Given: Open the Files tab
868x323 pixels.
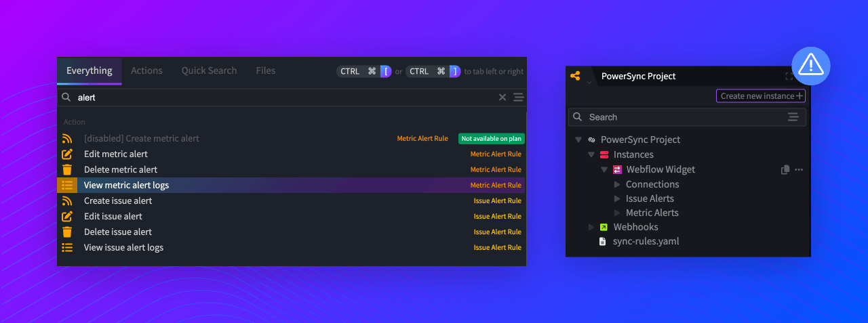Looking at the screenshot, I should point(266,70).
